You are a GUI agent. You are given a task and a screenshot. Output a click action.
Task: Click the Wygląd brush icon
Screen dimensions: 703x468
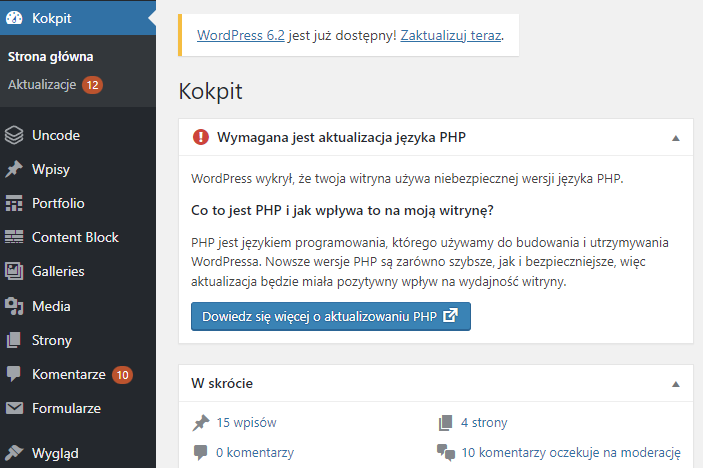pos(14,452)
